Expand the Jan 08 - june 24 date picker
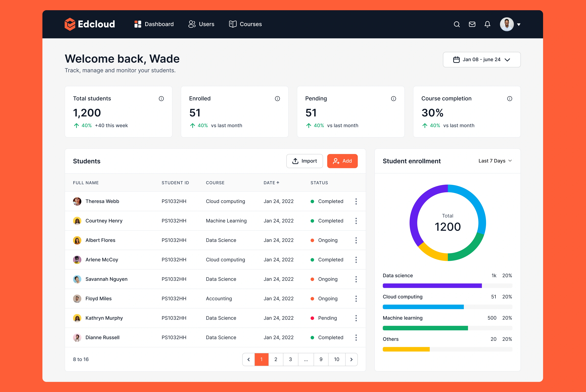The width and height of the screenshot is (586, 392). (481, 60)
